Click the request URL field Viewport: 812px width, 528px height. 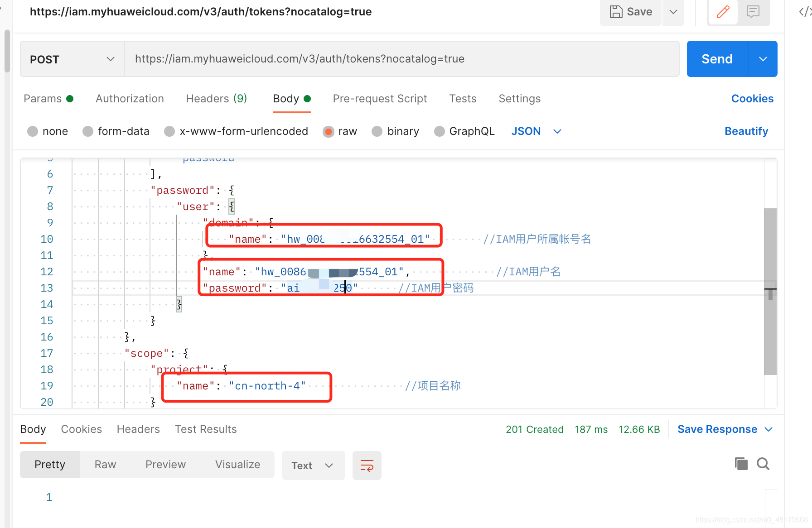(x=401, y=59)
